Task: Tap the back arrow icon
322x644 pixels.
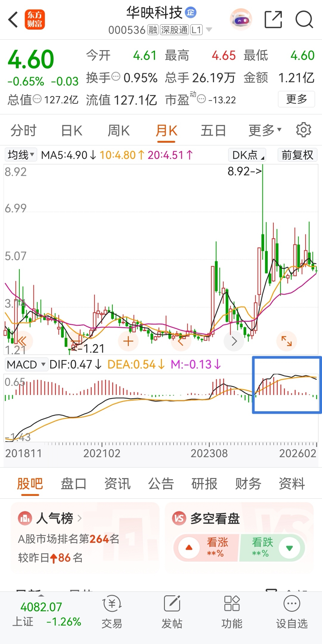Action: [x=13, y=20]
